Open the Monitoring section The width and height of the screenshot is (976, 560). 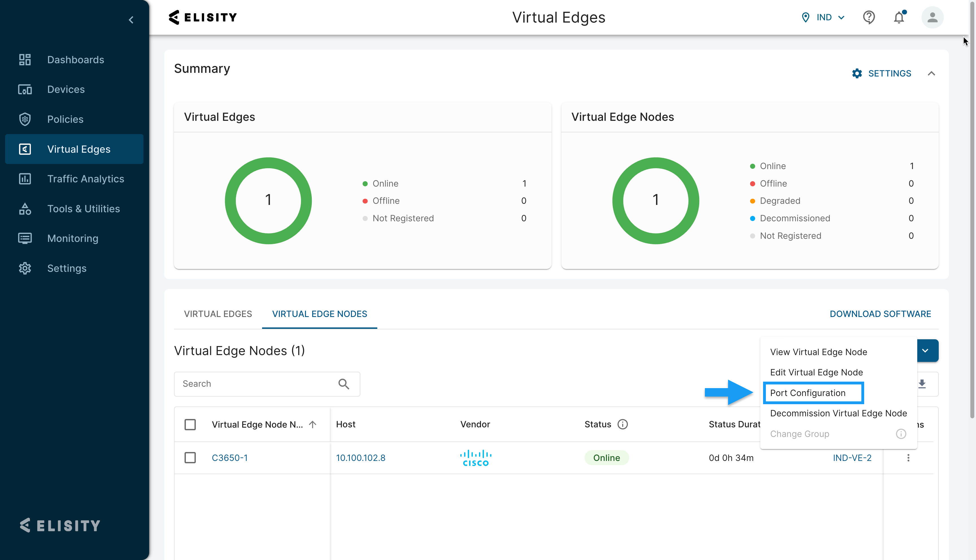pos(73,239)
